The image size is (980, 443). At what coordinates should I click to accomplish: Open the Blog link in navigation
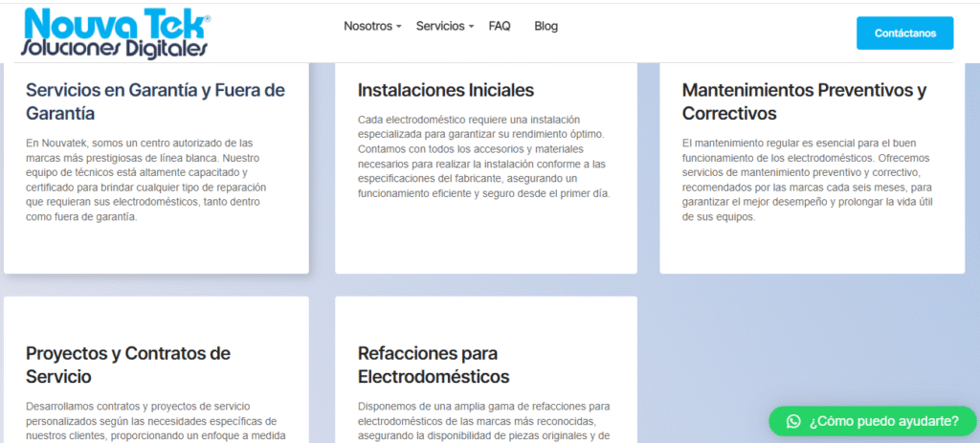(546, 26)
